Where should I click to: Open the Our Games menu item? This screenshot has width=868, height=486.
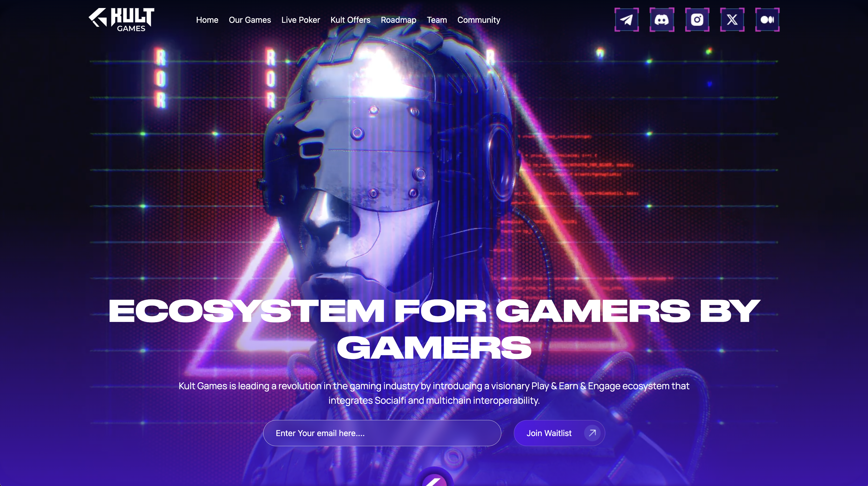(x=250, y=20)
